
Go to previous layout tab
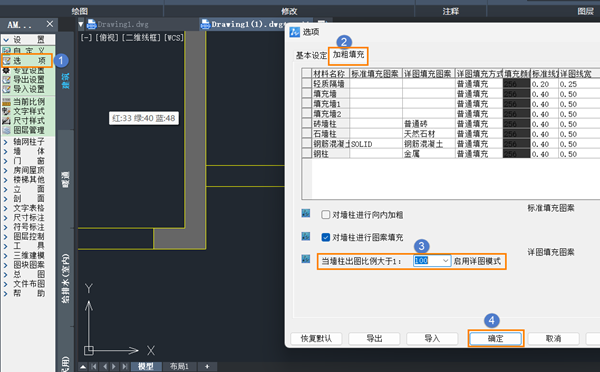pos(104,367)
